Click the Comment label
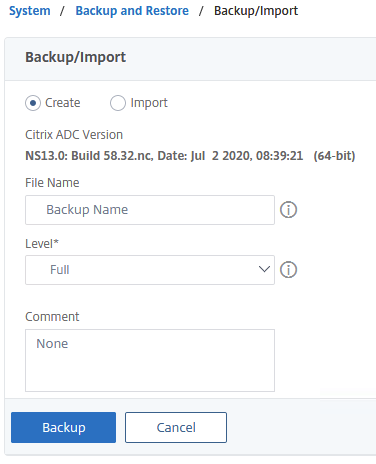 coord(52,317)
